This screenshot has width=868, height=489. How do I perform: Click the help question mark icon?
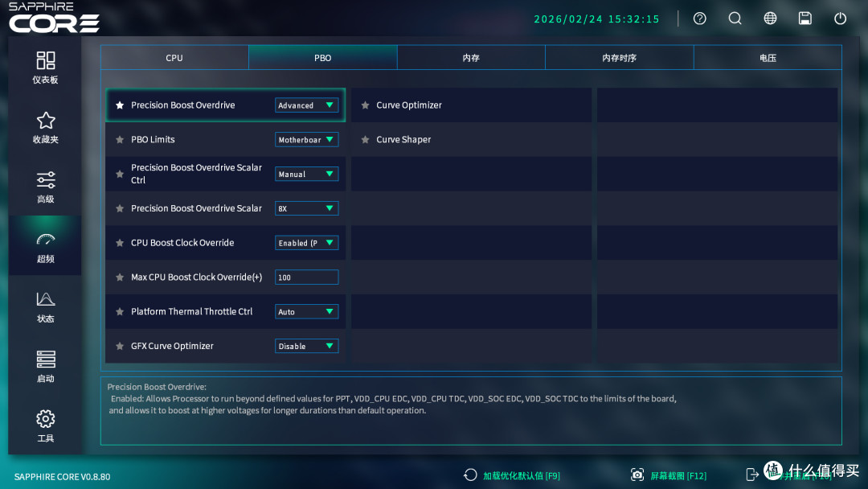(700, 18)
